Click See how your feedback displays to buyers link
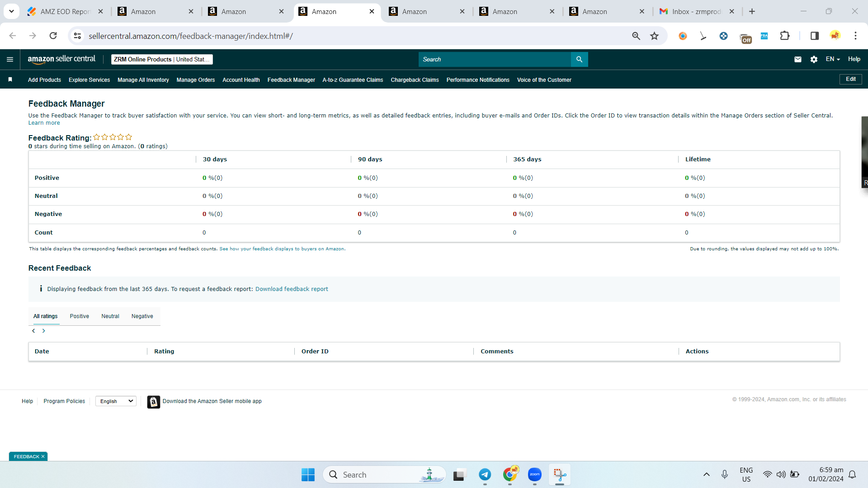The image size is (868, 488). click(282, 249)
